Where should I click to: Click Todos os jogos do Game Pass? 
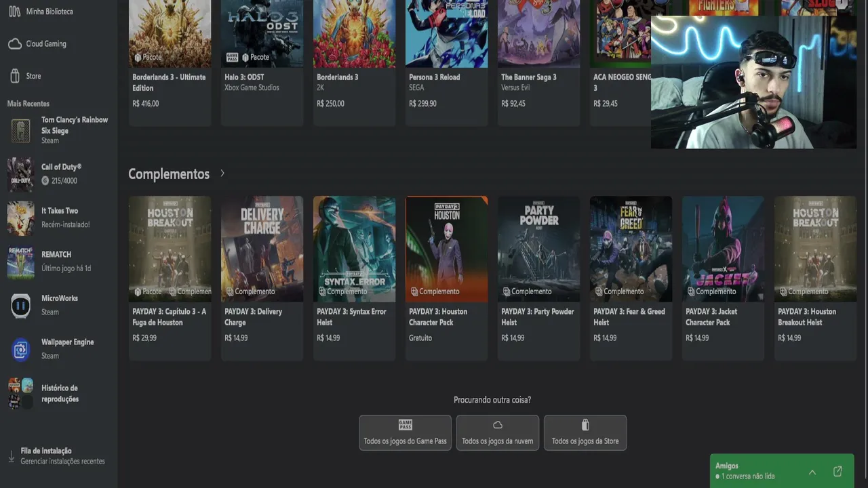click(405, 432)
